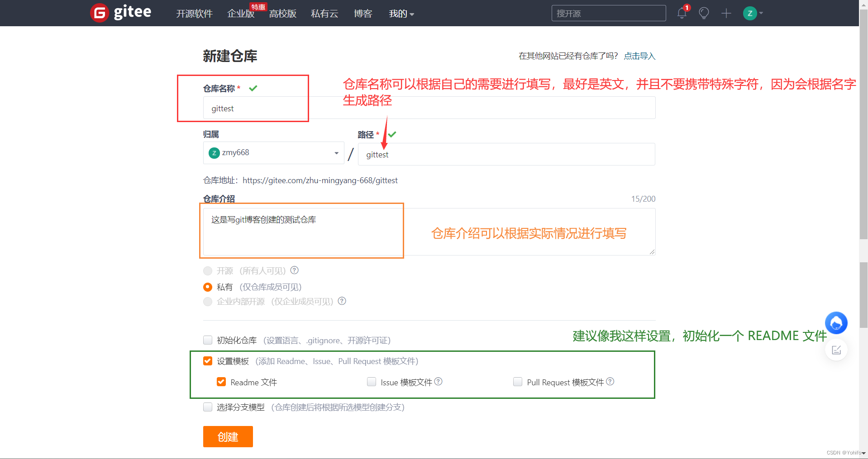Click help icon next to Pull Request 模板文件
The width and height of the screenshot is (868, 459).
tap(610, 381)
